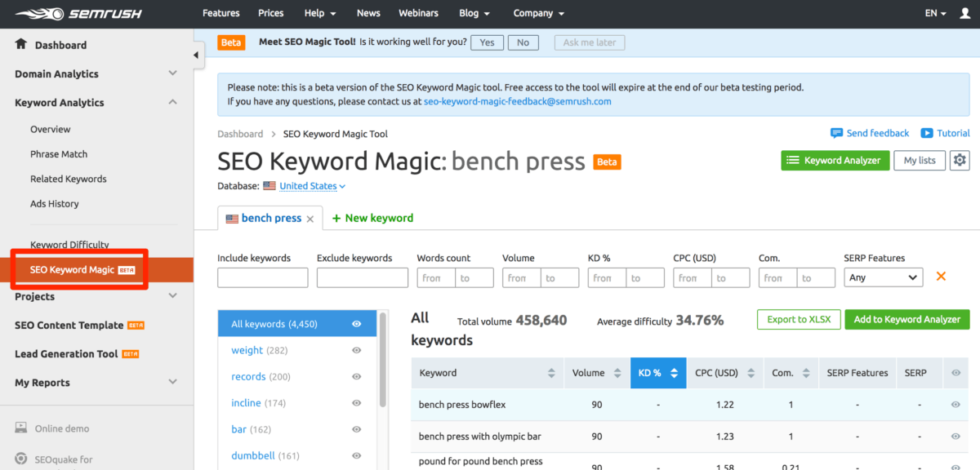
Task: Click the Dashboard home icon
Action: pyautogui.click(x=21, y=44)
